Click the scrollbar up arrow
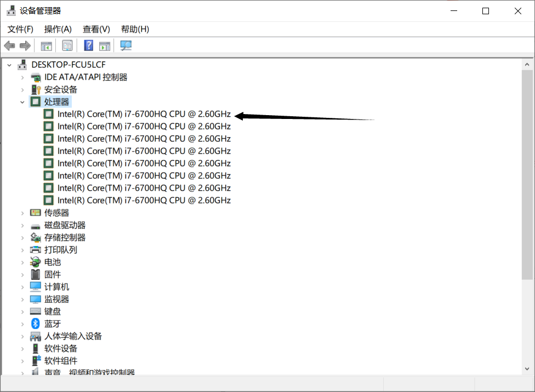535x392 pixels. (x=527, y=65)
